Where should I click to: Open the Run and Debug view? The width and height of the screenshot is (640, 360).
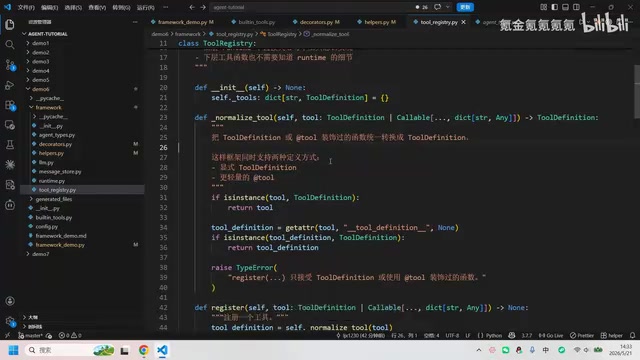[10, 85]
